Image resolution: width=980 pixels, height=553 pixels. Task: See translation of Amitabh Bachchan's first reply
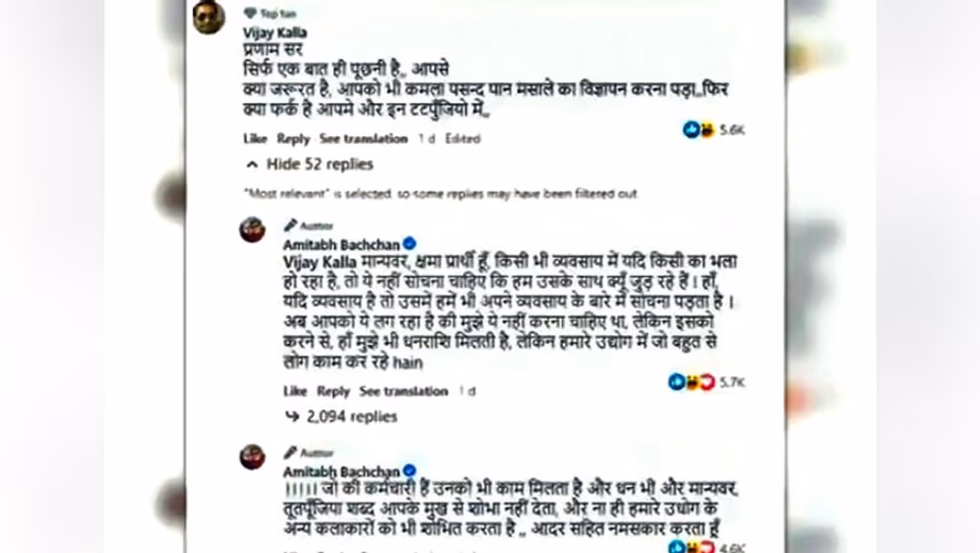click(403, 391)
